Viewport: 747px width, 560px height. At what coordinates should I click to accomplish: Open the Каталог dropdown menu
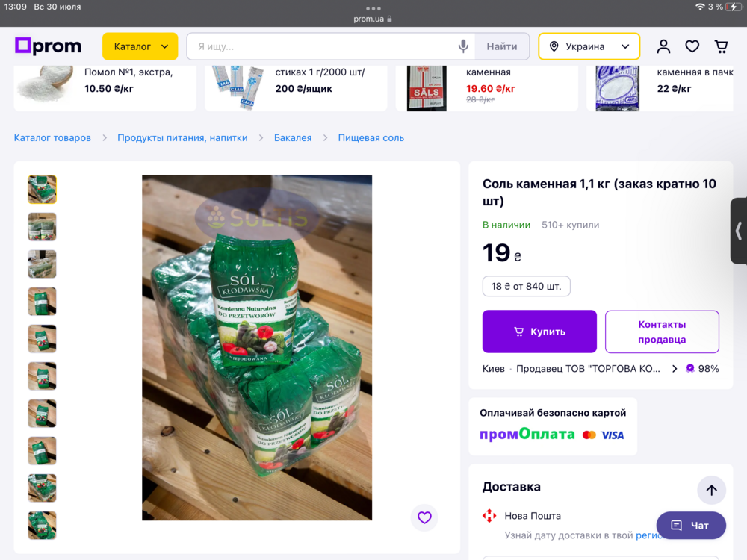pyautogui.click(x=140, y=46)
